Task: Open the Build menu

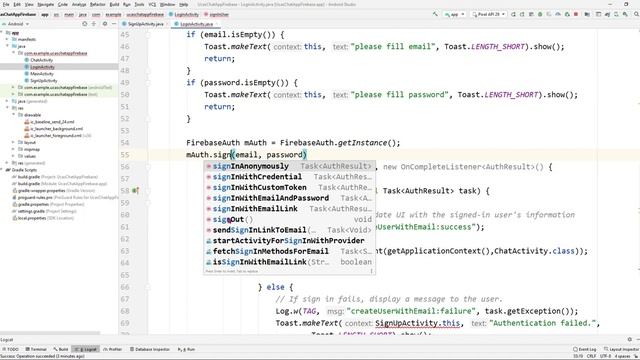Action: coord(114,4)
